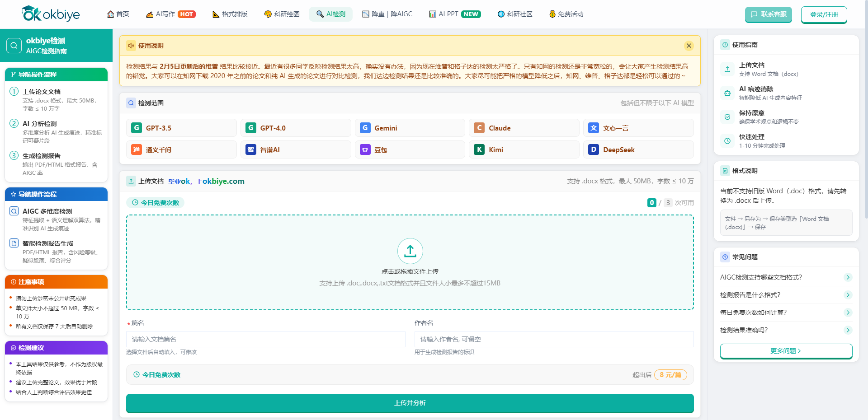This screenshot has width=868, height=420.
Task: Focus the 作者名 author input field
Action: click(554, 339)
